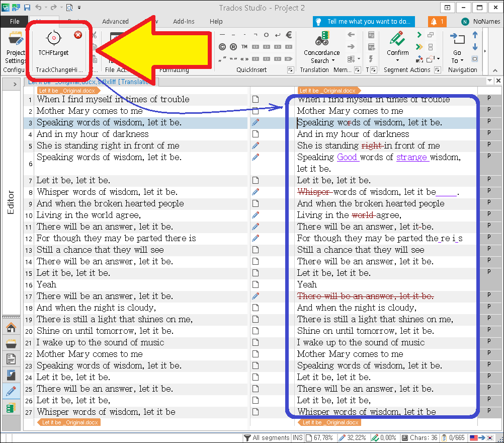This screenshot has width=504, height=443.
Task: Open the NoNames user account
Action: pos(481,22)
